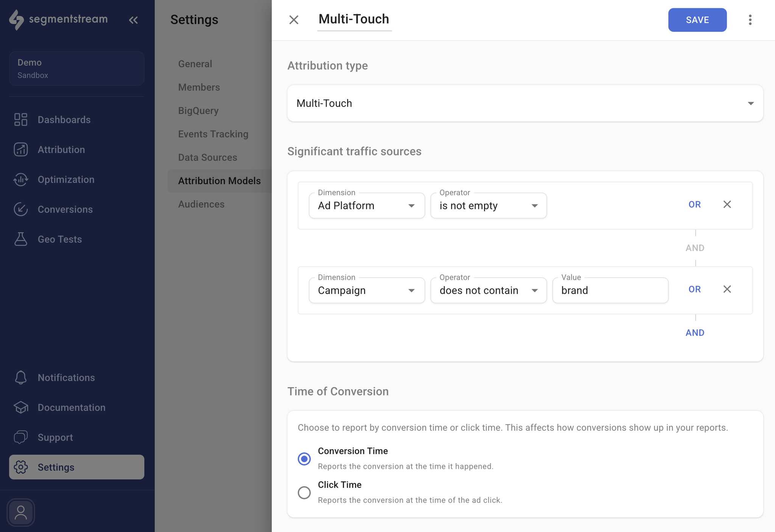This screenshot has height=532, width=775.
Task: Open the Data Sources settings tab
Action: (x=207, y=157)
